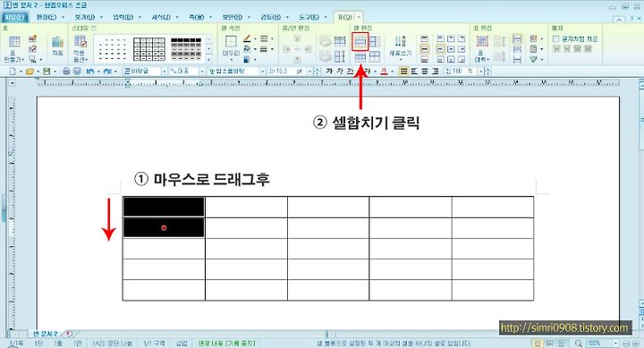Viewport: 644px width, 348px height.
Task: Expand the table style gallery arrow
Action: [209, 59]
